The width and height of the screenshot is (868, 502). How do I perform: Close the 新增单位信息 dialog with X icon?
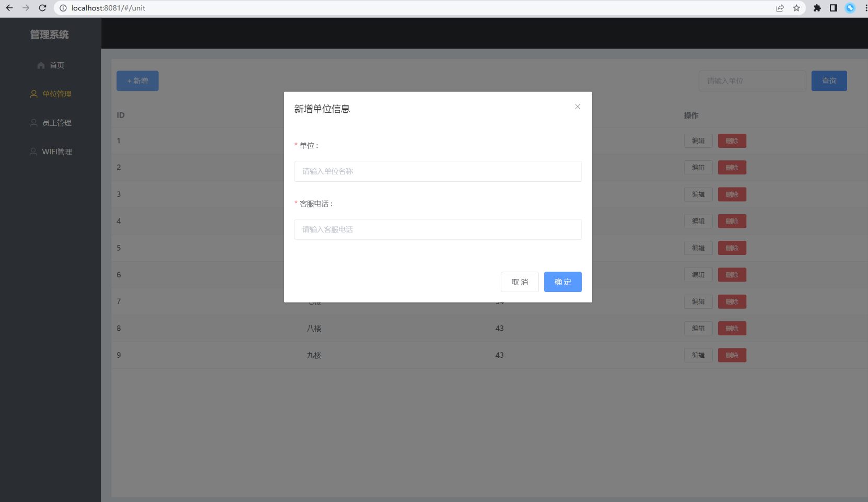pos(577,107)
